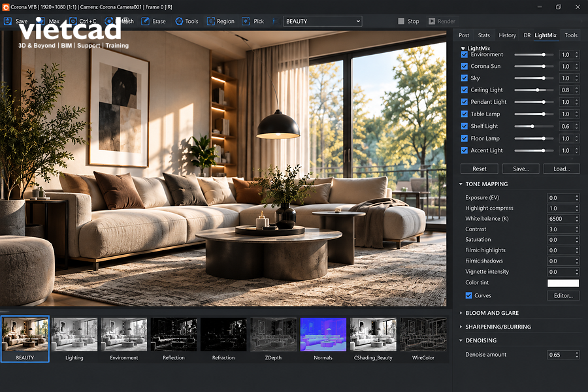Click the Shelf Light intensity slider
This screenshot has height=392, width=588.
[534, 126]
